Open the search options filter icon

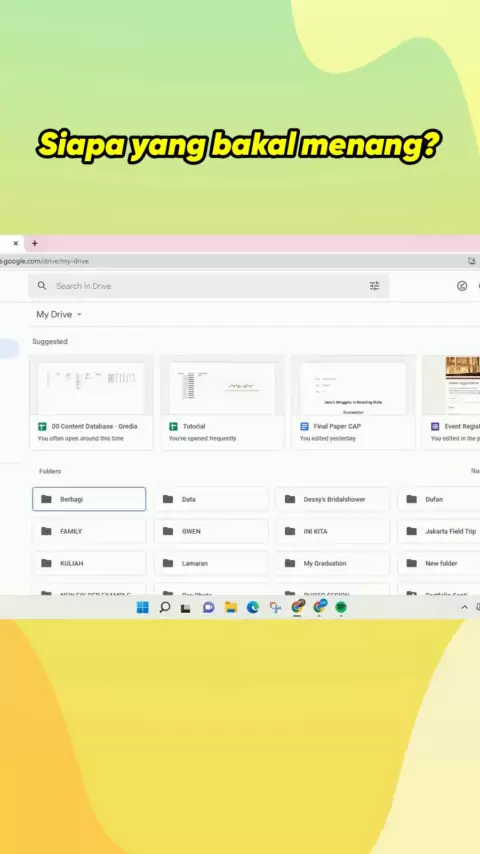click(374, 286)
